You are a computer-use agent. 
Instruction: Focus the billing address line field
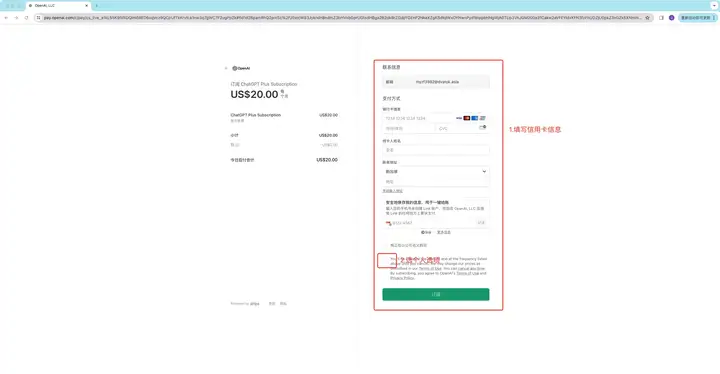(436, 181)
